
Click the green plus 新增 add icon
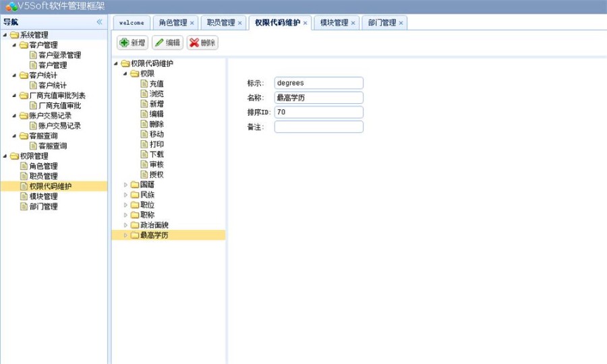pyautogui.click(x=124, y=42)
